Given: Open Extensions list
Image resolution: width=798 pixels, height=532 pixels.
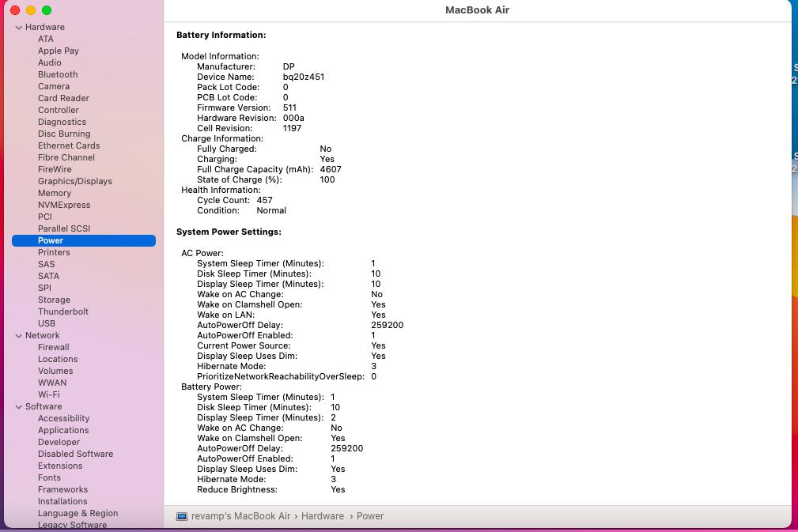Looking at the screenshot, I should click(x=60, y=466).
